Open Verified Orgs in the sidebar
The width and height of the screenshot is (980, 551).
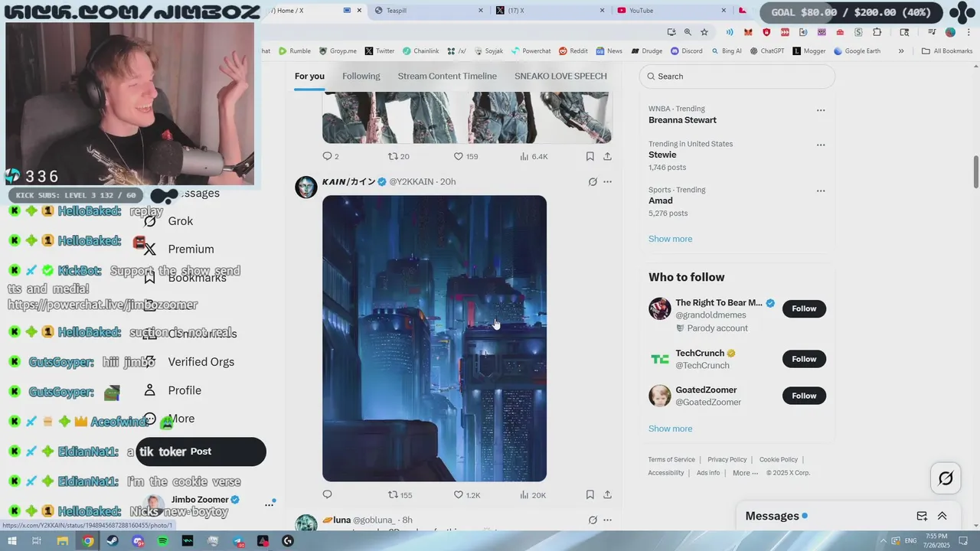[x=189, y=362]
